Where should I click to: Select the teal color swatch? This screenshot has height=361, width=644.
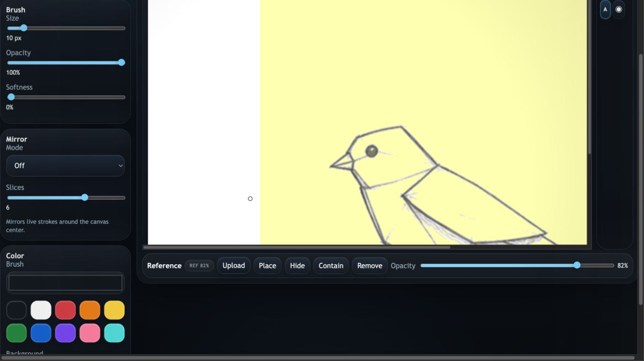(x=114, y=333)
